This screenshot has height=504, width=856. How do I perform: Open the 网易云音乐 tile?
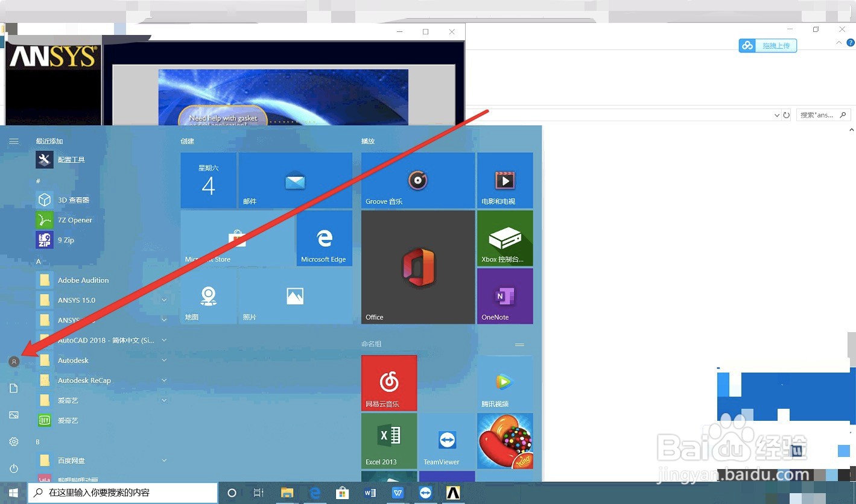pos(389,383)
